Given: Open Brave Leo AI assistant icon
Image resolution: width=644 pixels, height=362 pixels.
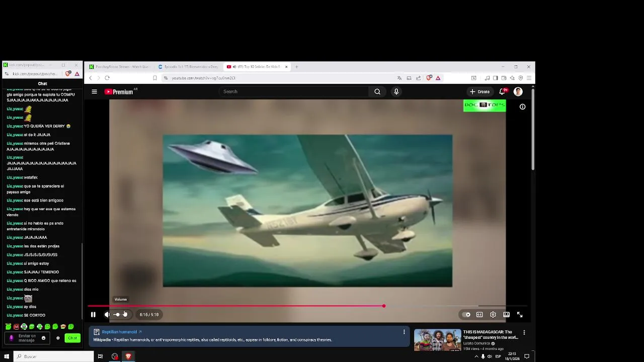Looking at the screenshot, I should [x=512, y=78].
